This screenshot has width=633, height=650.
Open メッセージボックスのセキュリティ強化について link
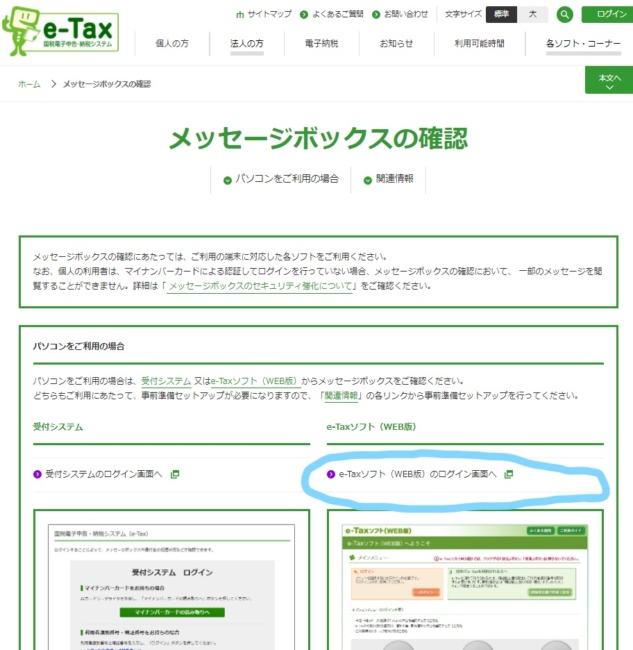pyautogui.click(x=260, y=286)
